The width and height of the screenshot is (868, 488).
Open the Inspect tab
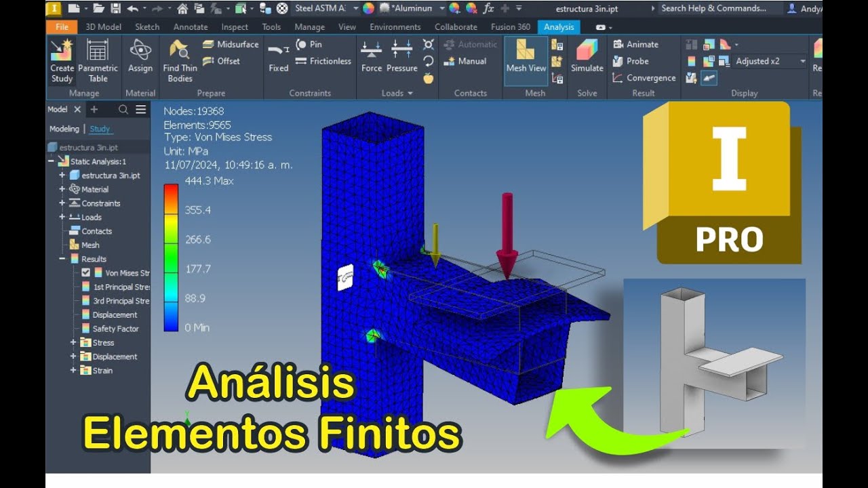point(235,27)
